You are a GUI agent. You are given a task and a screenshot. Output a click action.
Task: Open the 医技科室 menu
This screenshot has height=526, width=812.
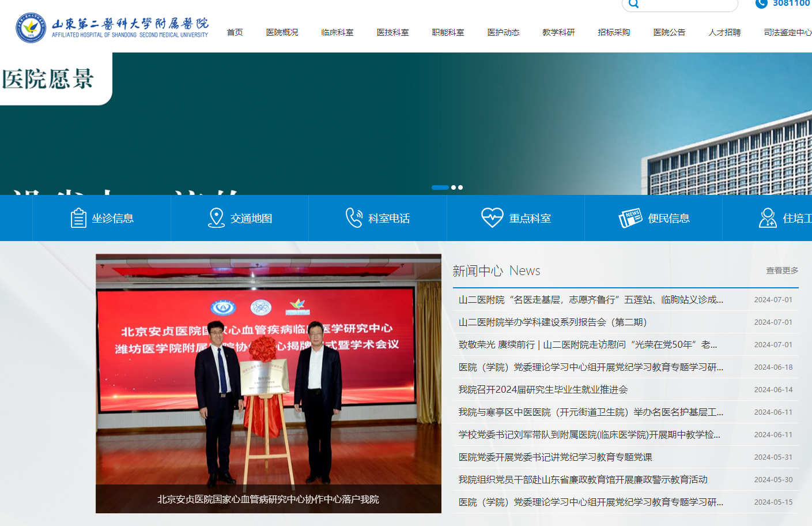[392, 32]
